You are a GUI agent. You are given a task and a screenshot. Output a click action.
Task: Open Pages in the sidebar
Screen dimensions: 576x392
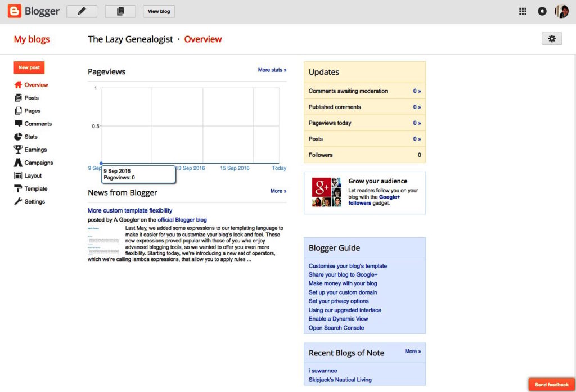point(32,111)
